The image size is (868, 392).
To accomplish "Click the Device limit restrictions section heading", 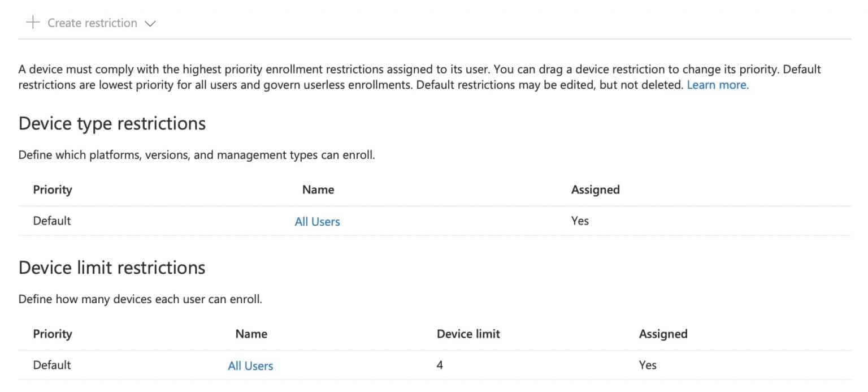I will pos(111,268).
